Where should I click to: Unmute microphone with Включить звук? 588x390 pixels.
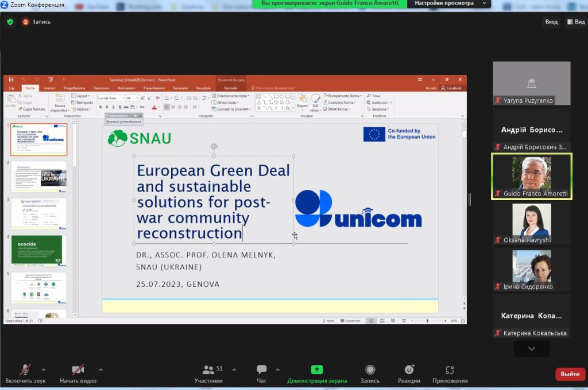[x=25, y=370]
